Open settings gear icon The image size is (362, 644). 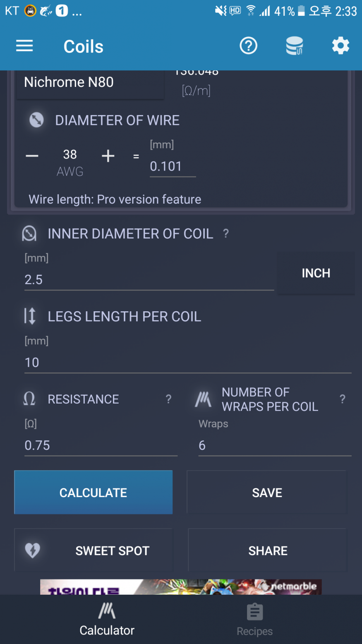340,46
